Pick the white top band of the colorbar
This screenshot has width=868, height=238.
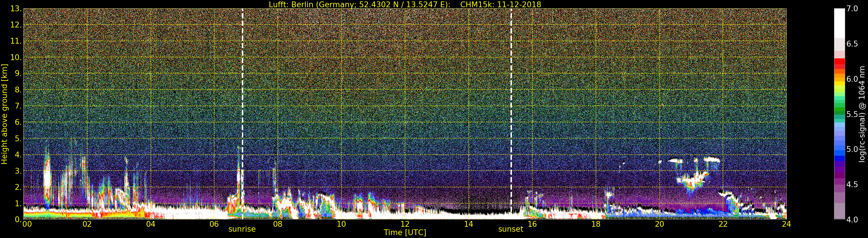[839, 23]
